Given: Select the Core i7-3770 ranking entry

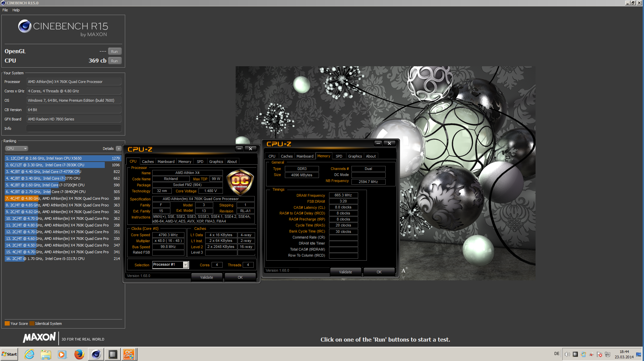Looking at the screenshot, I should click(63, 178).
